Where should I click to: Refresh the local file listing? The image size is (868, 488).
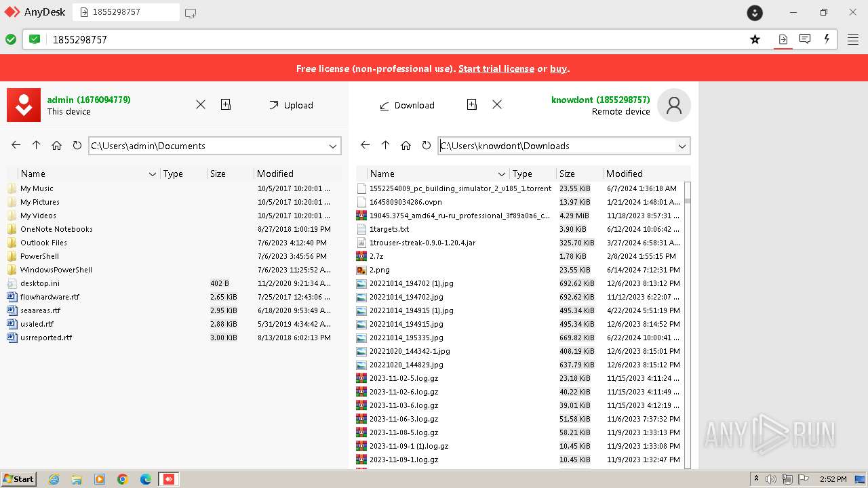coord(77,145)
